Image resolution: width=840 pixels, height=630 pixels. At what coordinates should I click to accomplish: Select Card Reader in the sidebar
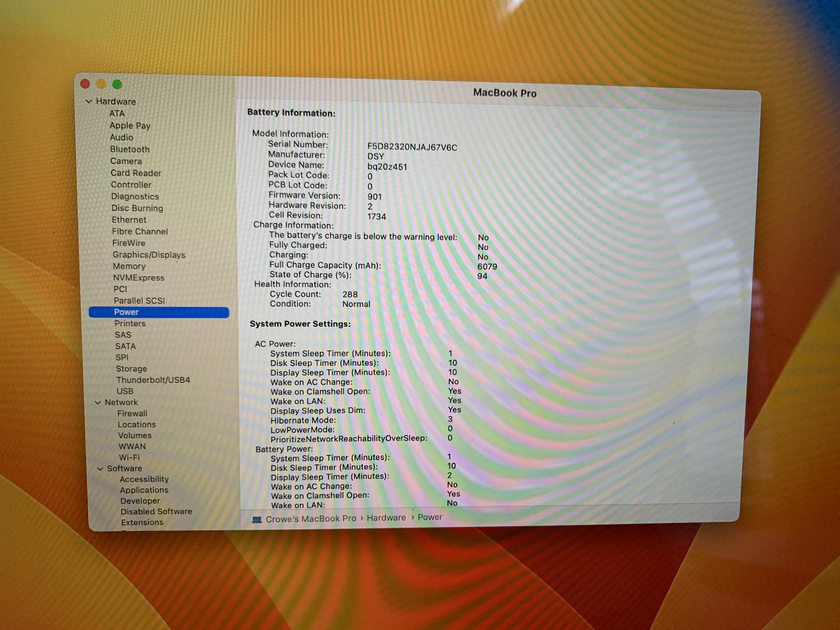136,173
